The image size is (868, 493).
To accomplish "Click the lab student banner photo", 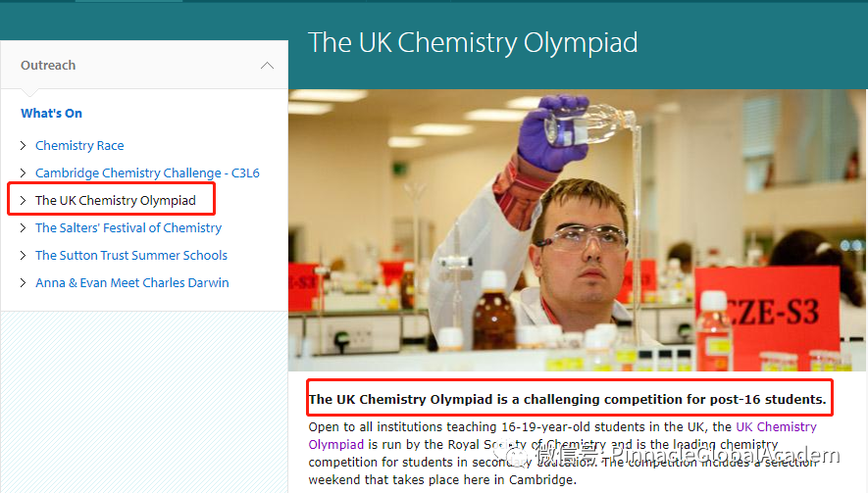I will tap(578, 230).
